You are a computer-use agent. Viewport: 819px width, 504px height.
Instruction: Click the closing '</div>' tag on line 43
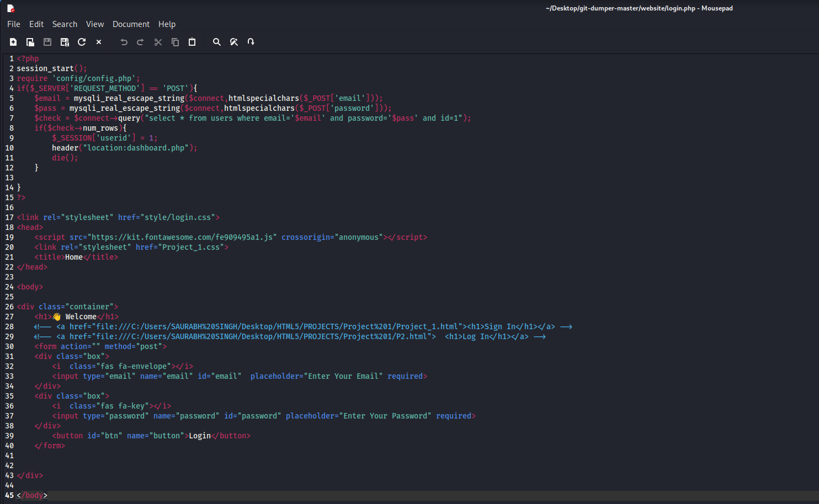click(x=30, y=475)
